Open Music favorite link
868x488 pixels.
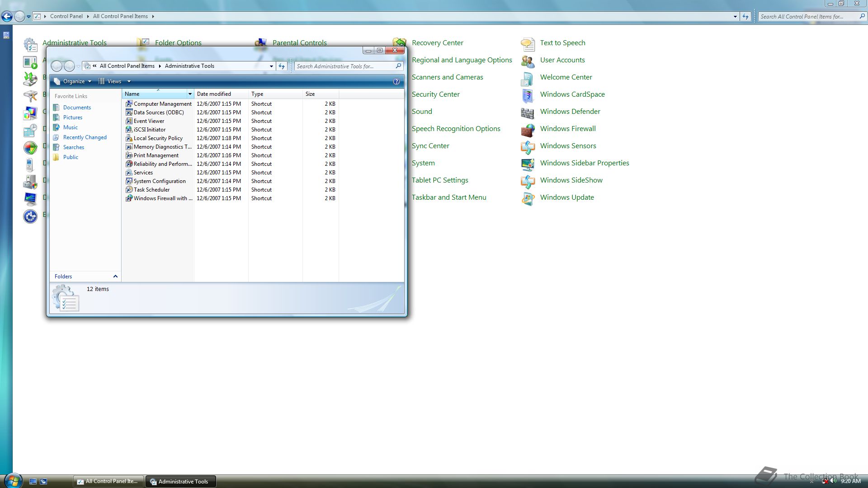pyautogui.click(x=70, y=127)
